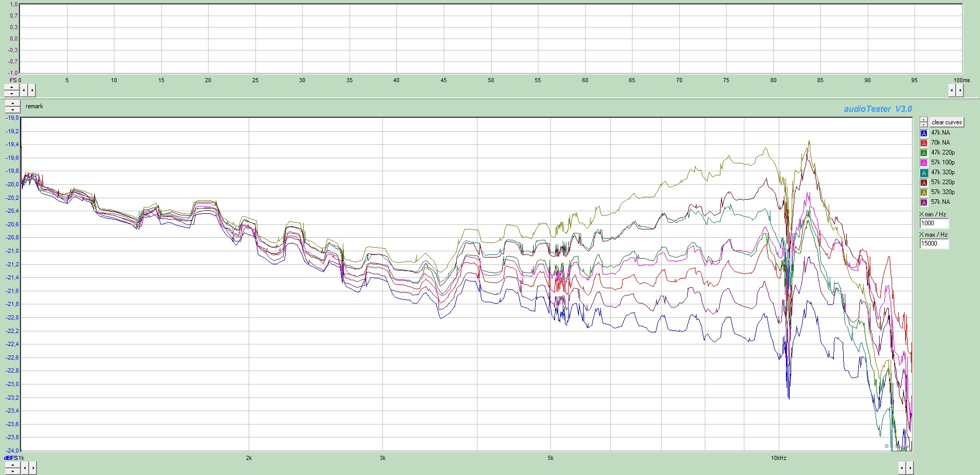Click the red 70k NA curve swatch

(x=924, y=143)
